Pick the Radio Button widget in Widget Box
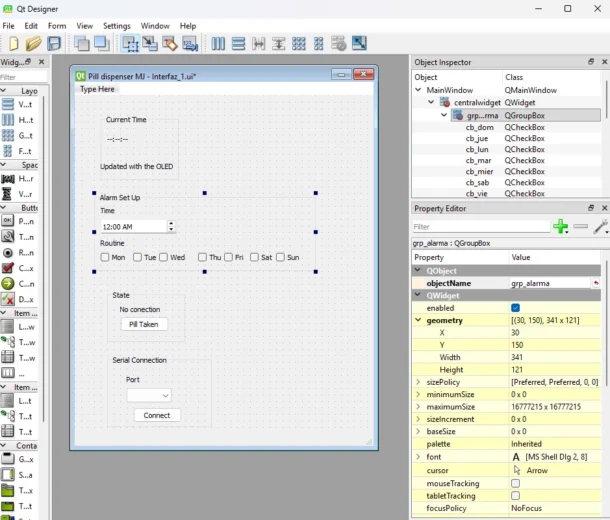This screenshot has width=610, height=520. 18,253
